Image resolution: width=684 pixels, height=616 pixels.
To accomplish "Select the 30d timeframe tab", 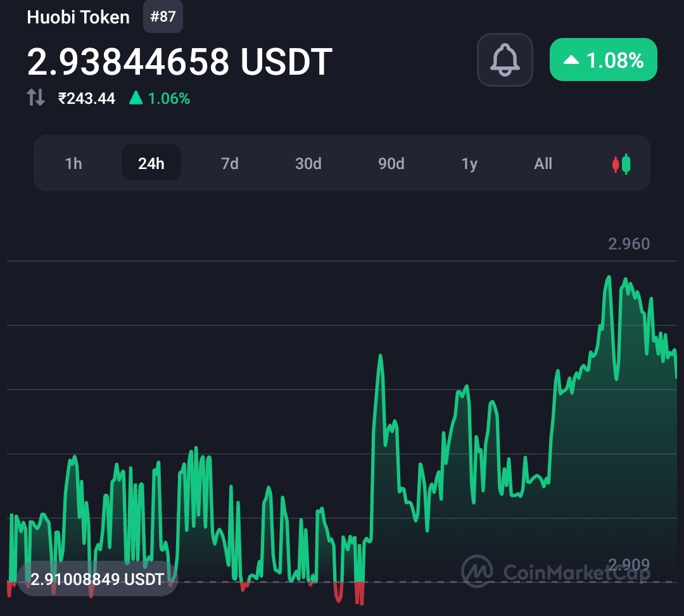I will [x=308, y=163].
